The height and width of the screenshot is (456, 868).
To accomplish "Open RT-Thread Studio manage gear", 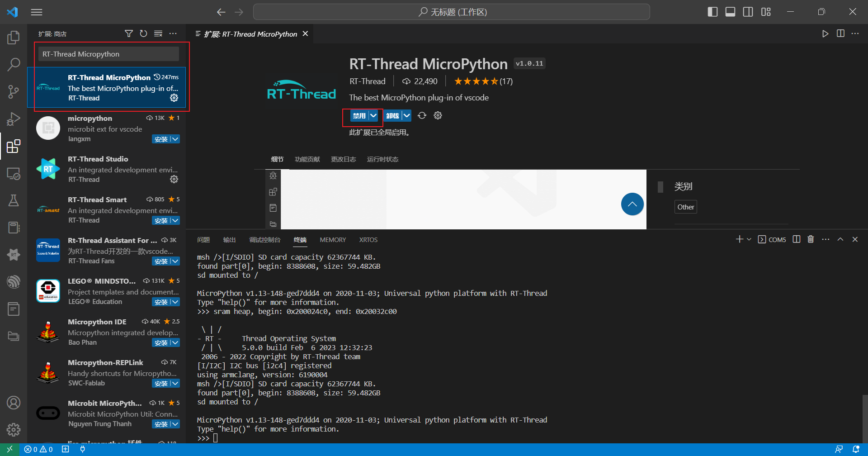I will point(174,179).
